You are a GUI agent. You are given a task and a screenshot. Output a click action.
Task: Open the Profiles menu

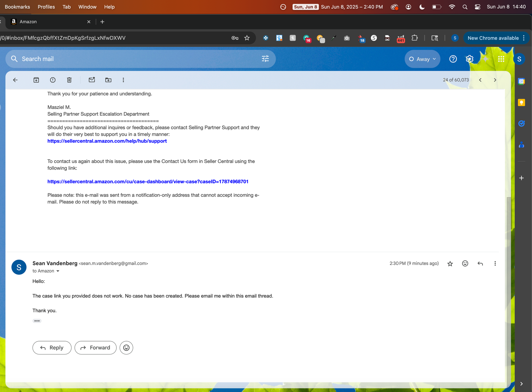click(46, 7)
